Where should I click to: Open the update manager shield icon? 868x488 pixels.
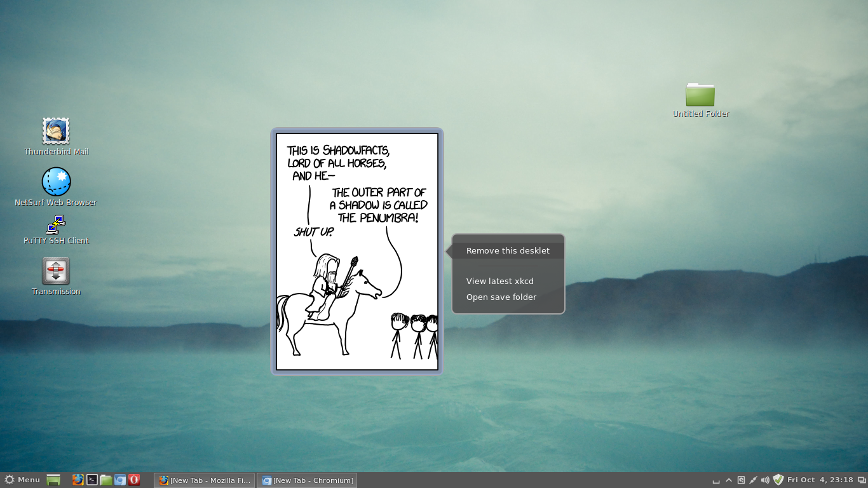pyautogui.click(x=778, y=480)
